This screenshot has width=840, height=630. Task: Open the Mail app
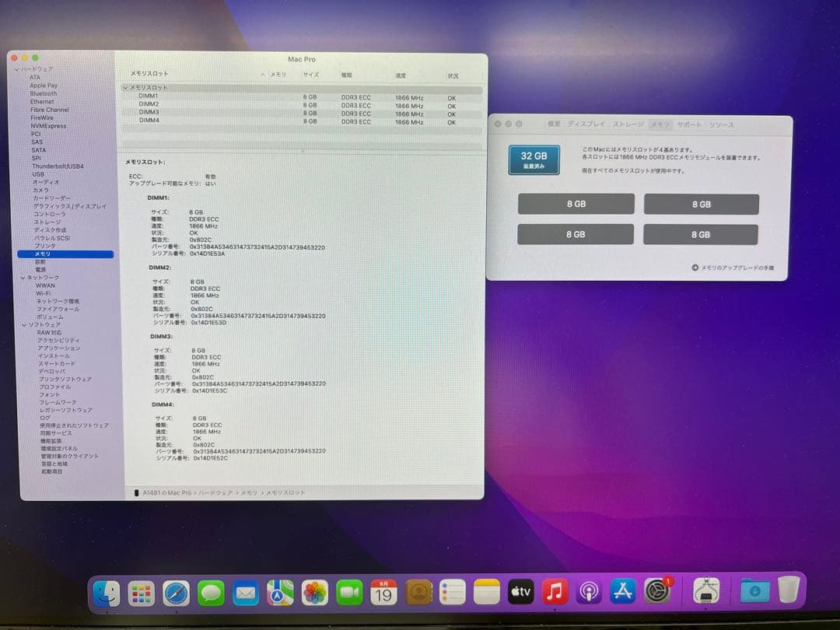pos(244,592)
